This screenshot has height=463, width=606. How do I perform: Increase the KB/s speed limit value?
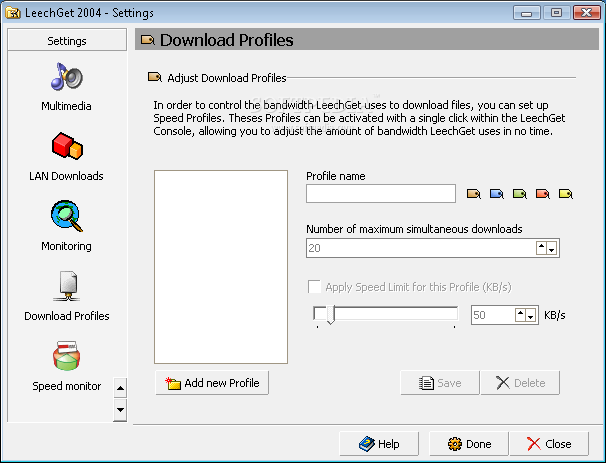pyautogui.click(x=521, y=315)
